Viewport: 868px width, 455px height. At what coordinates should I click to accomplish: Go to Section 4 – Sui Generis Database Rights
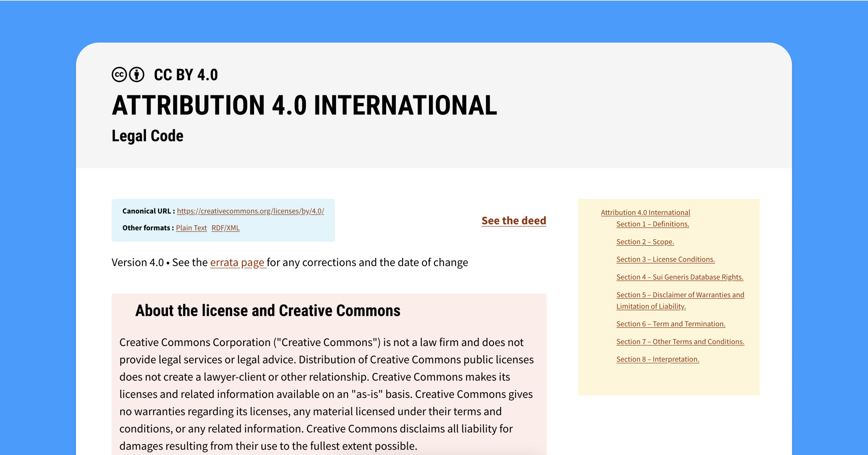[x=680, y=277]
